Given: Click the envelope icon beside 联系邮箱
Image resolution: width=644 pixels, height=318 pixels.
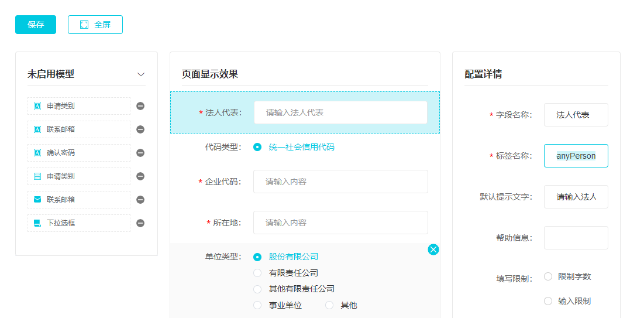Looking at the screenshot, I should coord(37,200).
